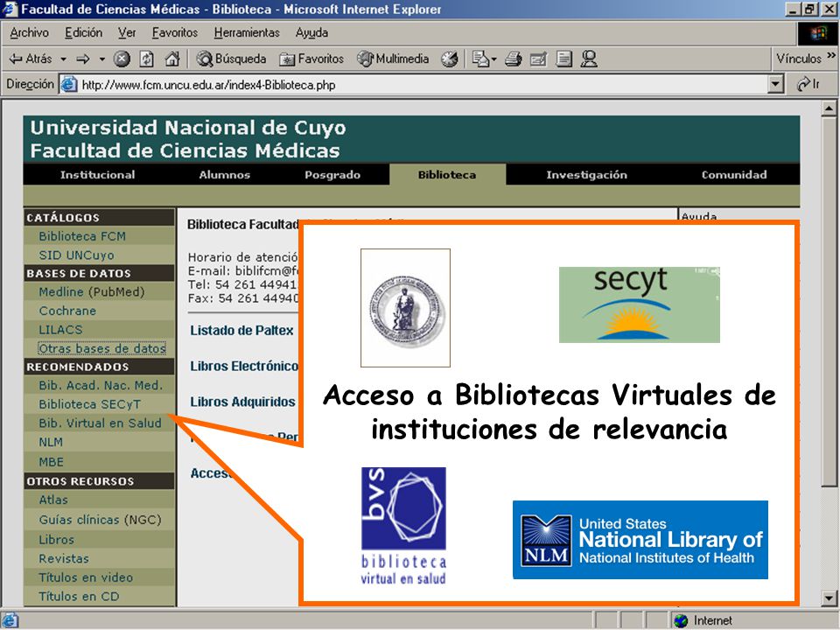Image resolution: width=840 pixels, height=630 pixels.
Task: Open the Favoritos toolbar button
Action: point(311,59)
